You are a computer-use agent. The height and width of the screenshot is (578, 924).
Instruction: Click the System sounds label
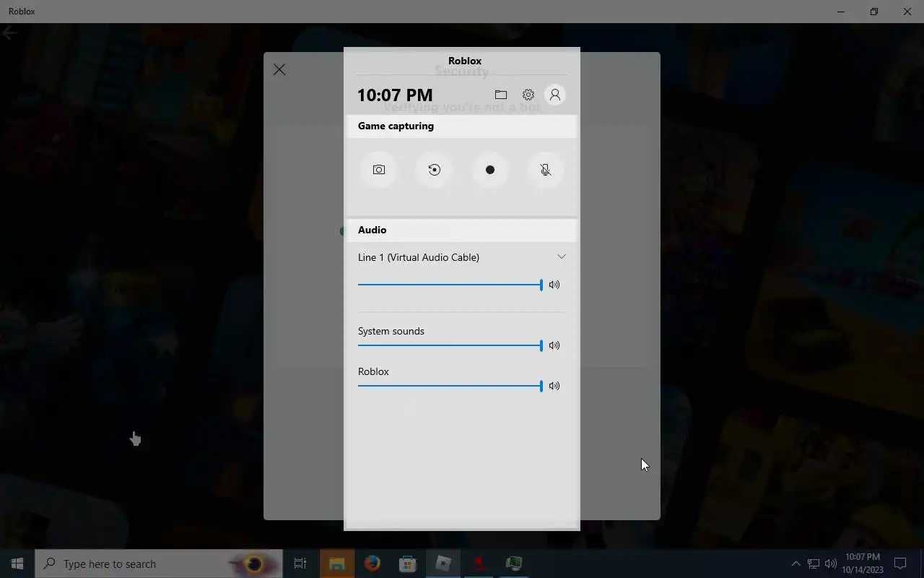click(x=391, y=331)
